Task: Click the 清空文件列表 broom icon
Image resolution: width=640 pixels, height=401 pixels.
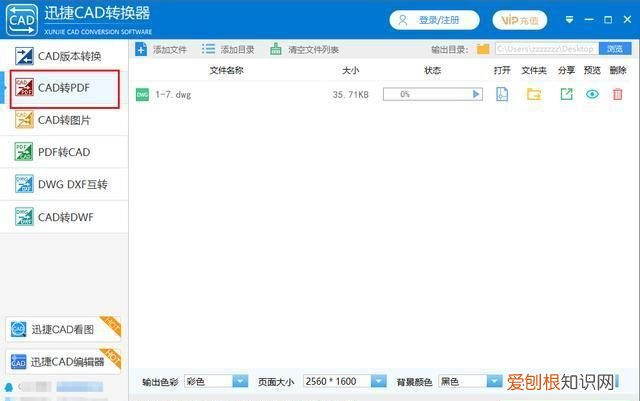Action: click(x=276, y=49)
